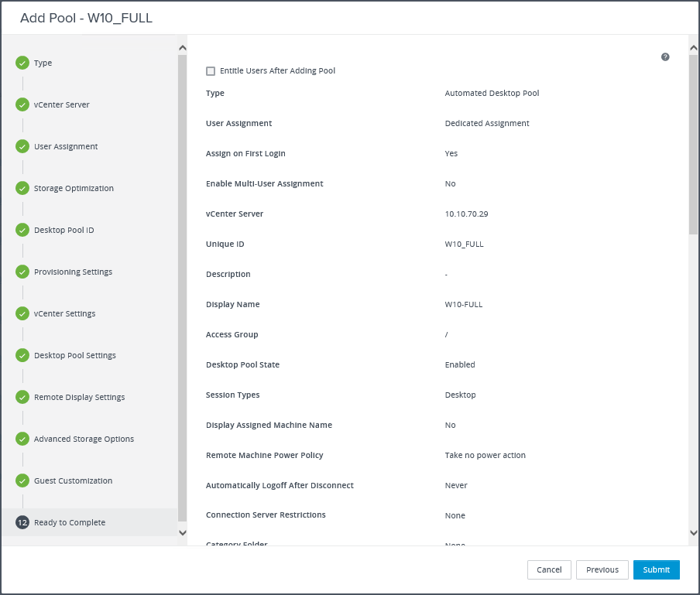Go to the User Assignment step
The width and height of the screenshot is (700, 595).
pyautogui.click(x=66, y=146)
